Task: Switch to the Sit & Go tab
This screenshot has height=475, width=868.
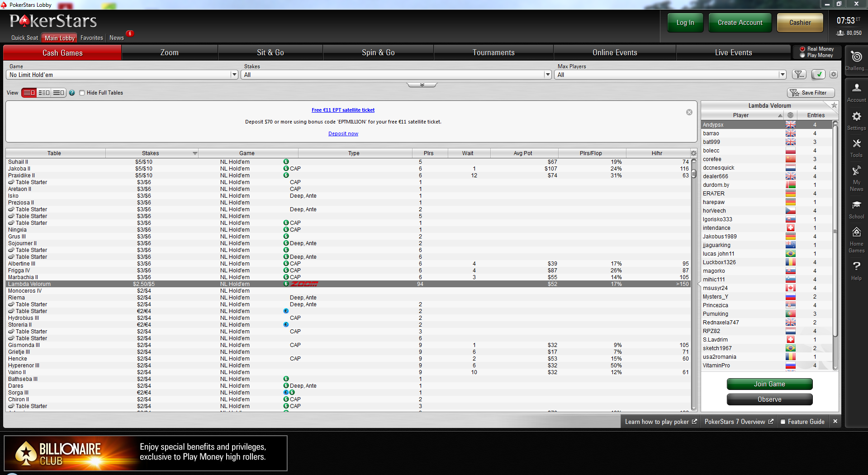Action: pos(270,53)
